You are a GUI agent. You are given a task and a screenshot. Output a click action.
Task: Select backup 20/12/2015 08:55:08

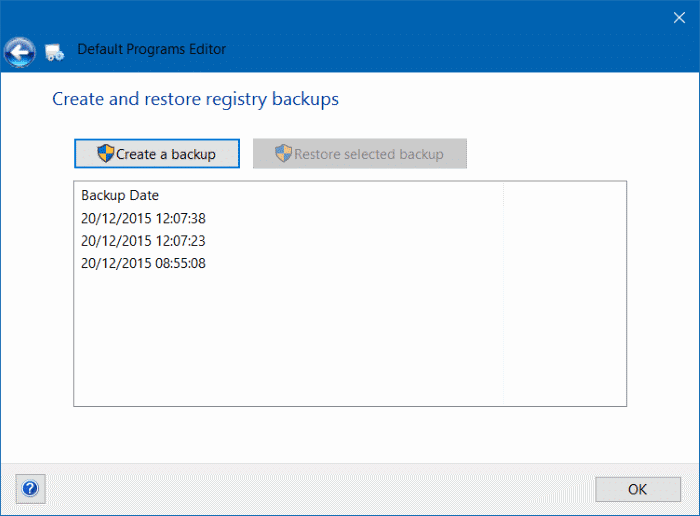[x=143, y=263]
